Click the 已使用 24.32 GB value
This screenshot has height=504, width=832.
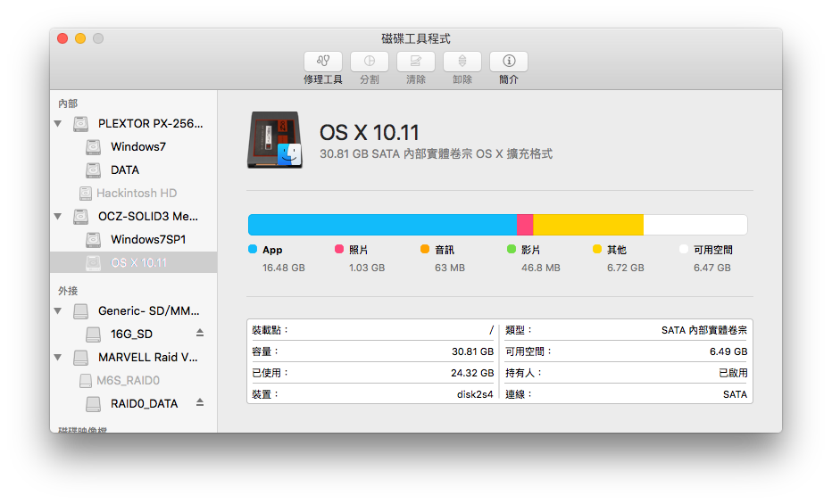[x=472, y=373]
